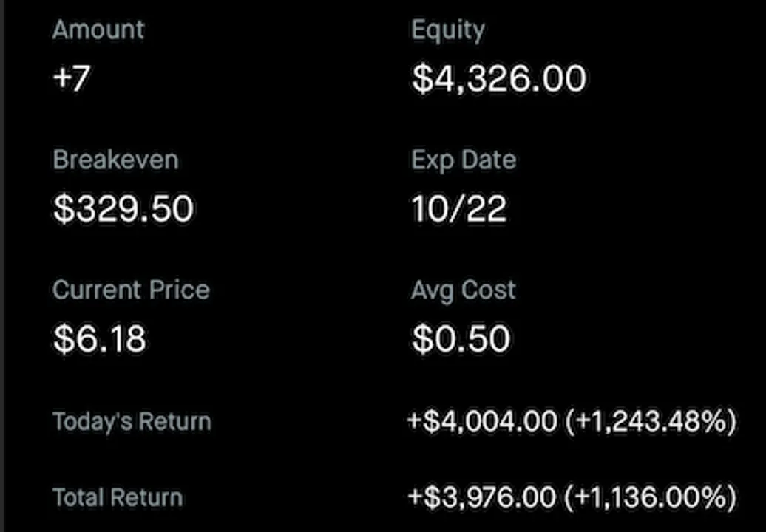Image resolution: width=766 pixels, height=532 pixels.
Task: Click the Equity label
Action: (448, 31)
